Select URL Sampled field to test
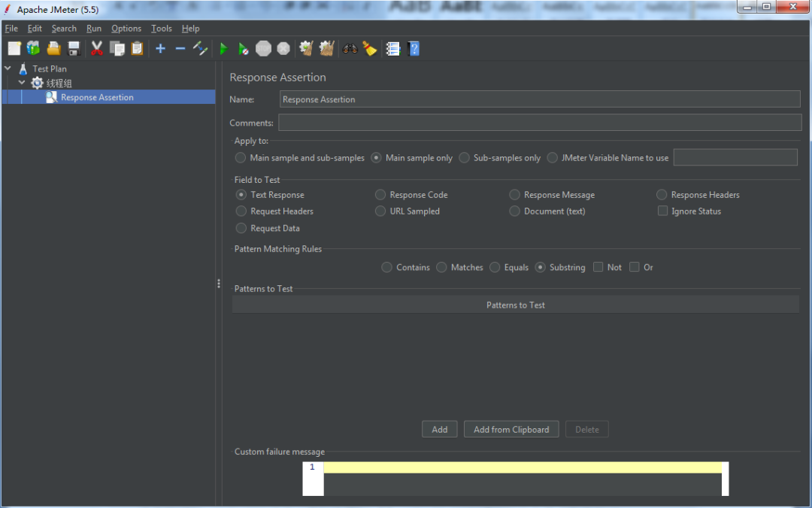The height and width of the screenshot is (508, 812). [380, 211]
